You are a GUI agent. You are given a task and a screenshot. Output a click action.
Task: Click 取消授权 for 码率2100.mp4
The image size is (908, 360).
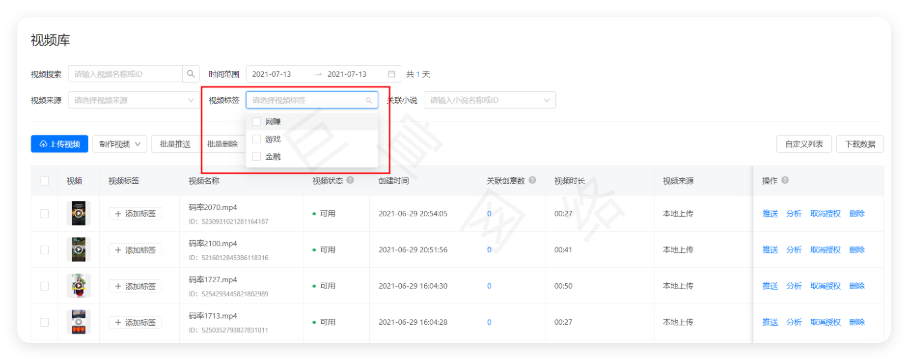pyautogui.click(x=826, y=249)
